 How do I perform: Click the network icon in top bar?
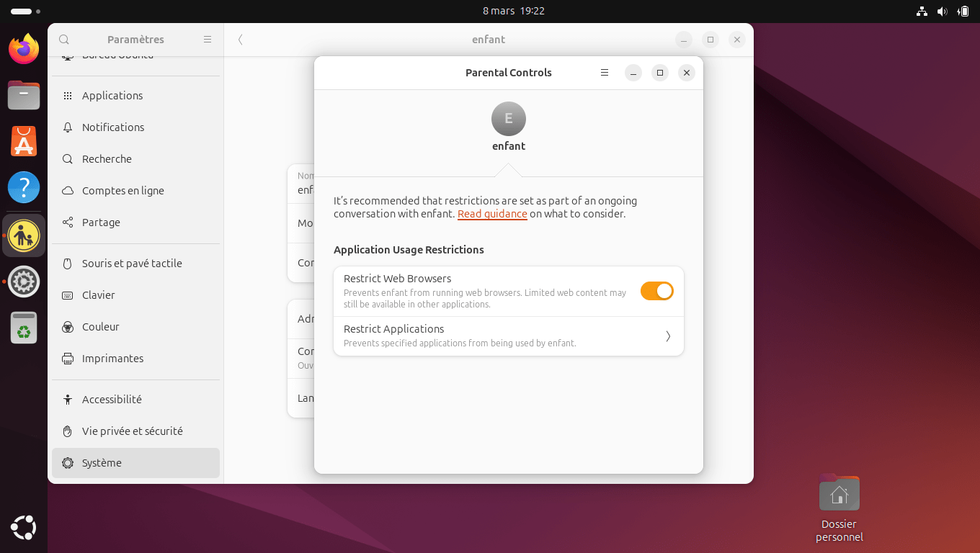click(922, 12)
